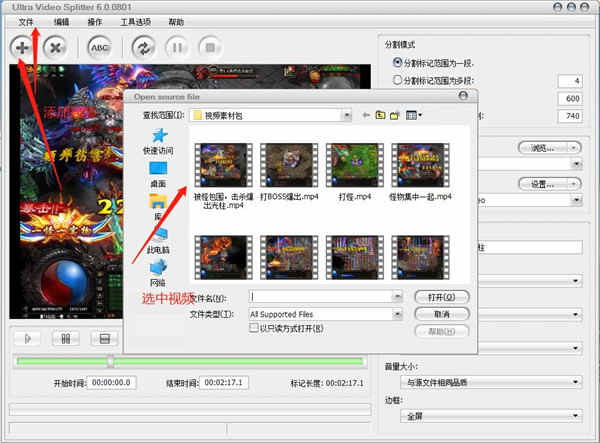Screen dimensions: 600x443
Task: Click the 取消 button
Action: tap(442, 314)
